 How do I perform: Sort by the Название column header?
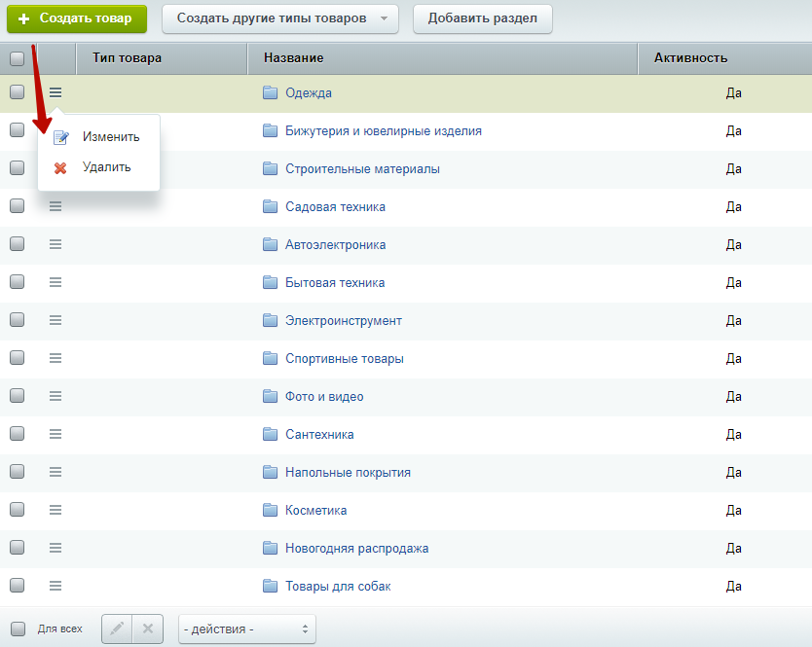coord(294,58)
